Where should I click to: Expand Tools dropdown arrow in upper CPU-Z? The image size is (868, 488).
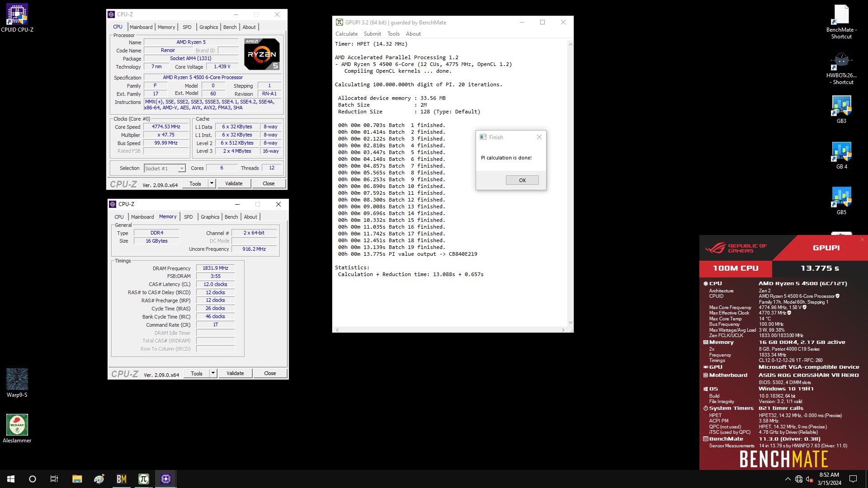tap(212, 183)
